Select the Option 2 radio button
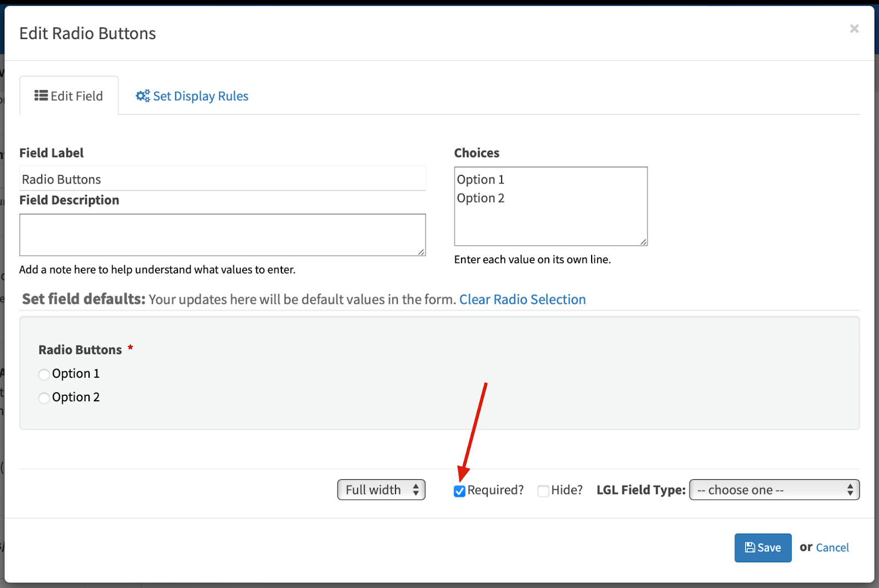 point(44,398)
